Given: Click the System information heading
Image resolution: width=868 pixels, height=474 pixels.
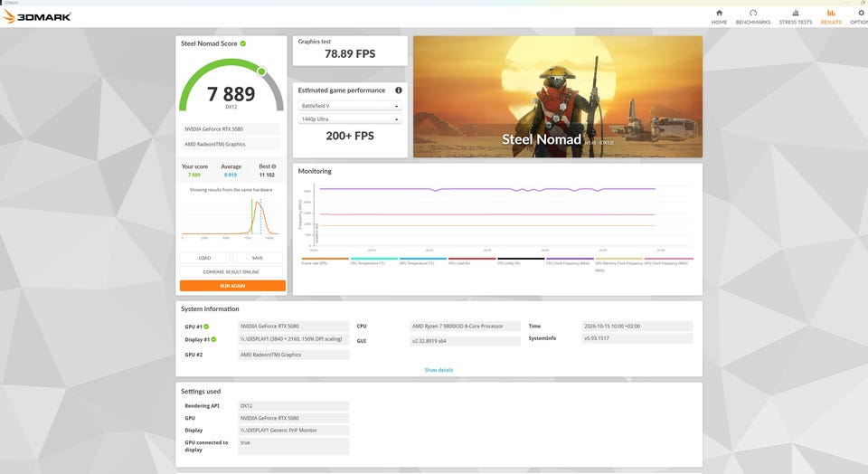Looking at the screenshot, I should pos(210,309).
